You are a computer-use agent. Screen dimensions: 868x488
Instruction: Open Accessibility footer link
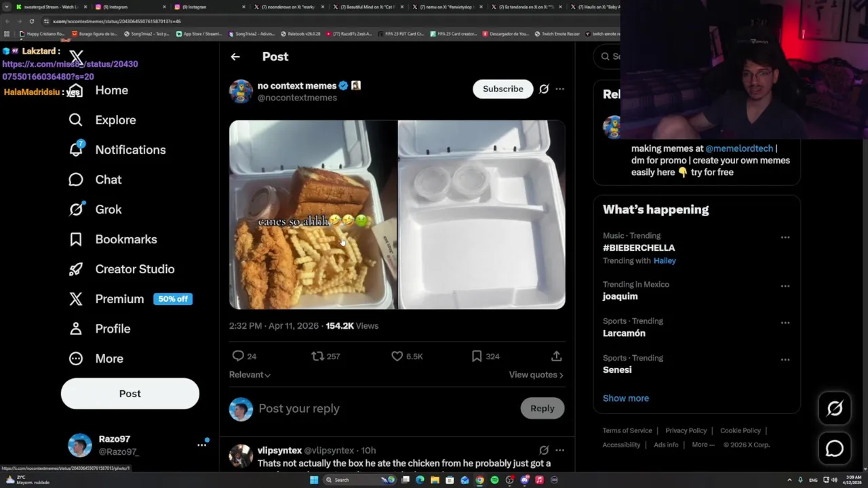coord(621,445)
